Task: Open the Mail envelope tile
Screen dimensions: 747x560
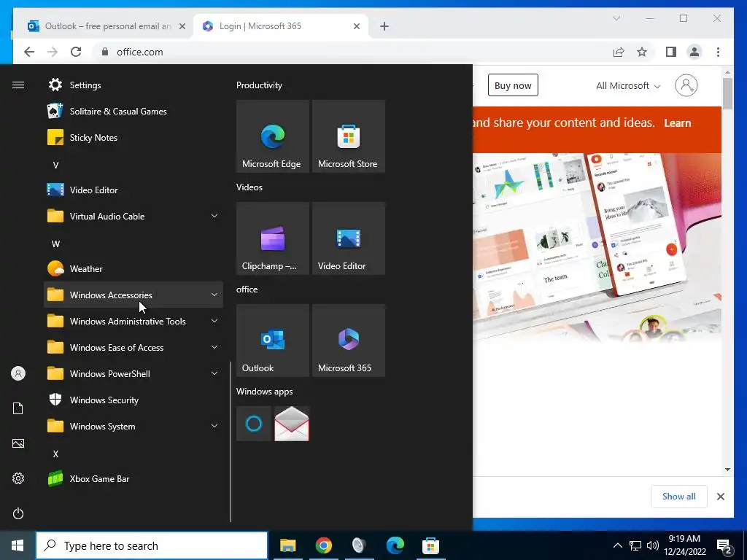Action: [x=292, y=424]
